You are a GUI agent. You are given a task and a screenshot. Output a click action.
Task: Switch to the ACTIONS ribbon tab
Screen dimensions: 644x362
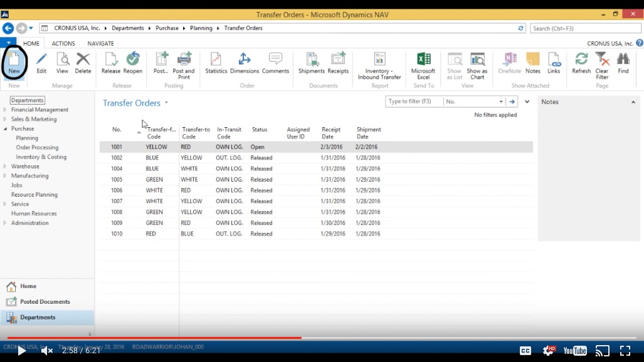click(63, 43)
